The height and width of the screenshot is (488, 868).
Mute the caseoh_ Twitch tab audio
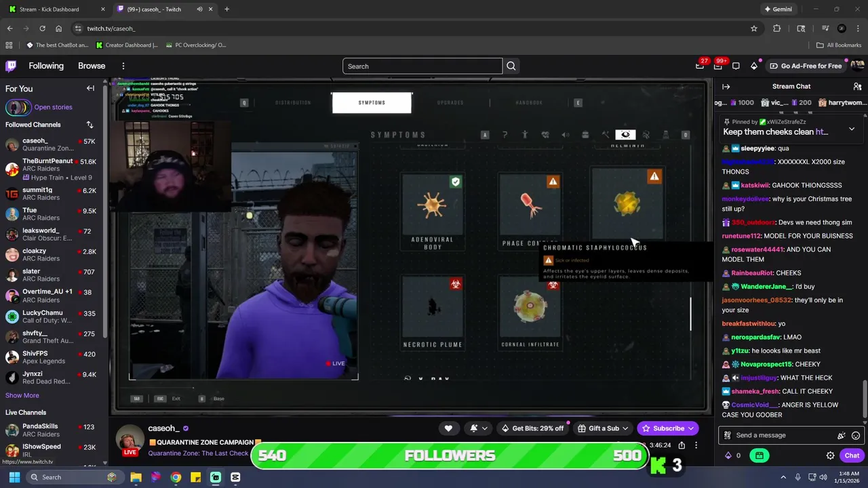coord(199,9)
